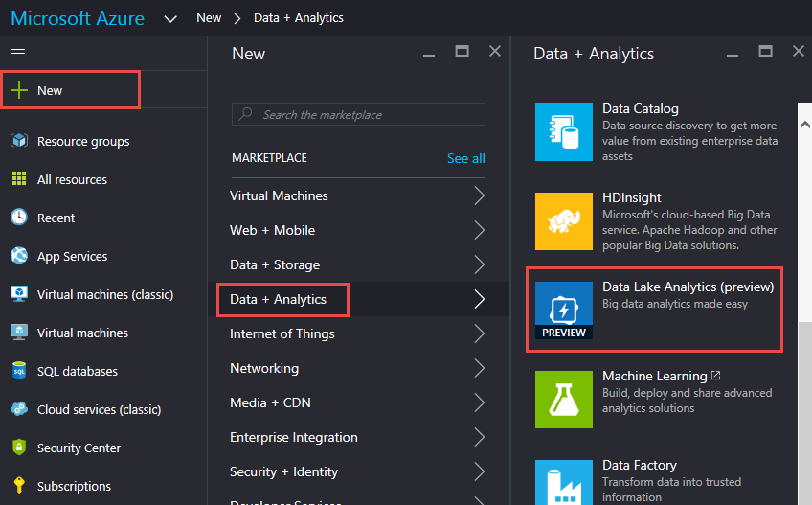Click the See all link
Screen dimensions: 812x505
point(465,158)
